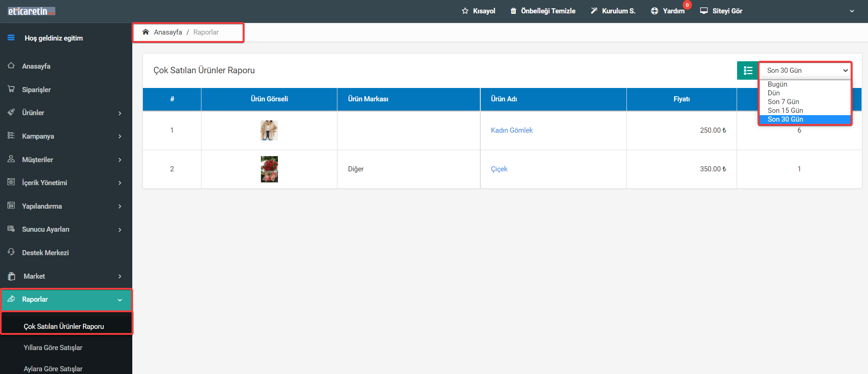This screenshot has height=374, width=868.
Task: Click the Sunucu Ayarları server icon
Action: coord(11,228)
